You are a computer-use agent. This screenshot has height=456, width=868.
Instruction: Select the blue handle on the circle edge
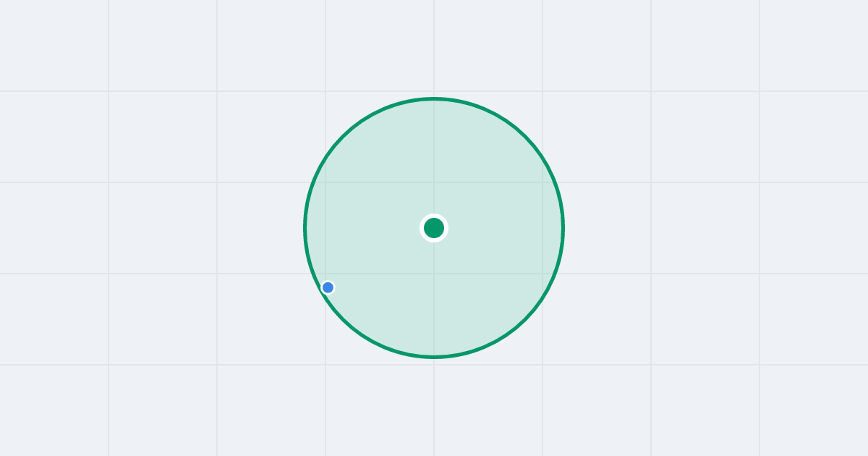click(x=328, y=287)
